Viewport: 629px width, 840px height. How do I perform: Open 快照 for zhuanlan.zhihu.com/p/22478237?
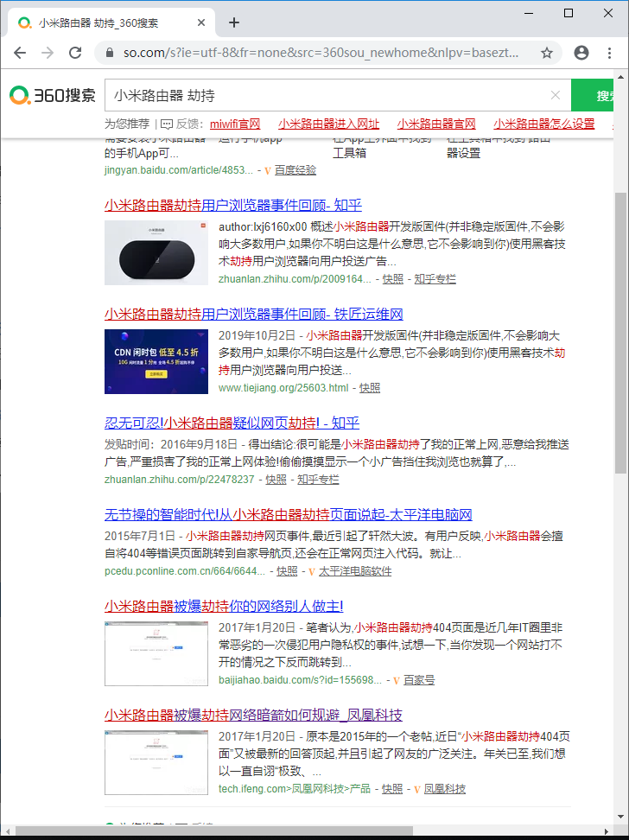pos(276,480)
